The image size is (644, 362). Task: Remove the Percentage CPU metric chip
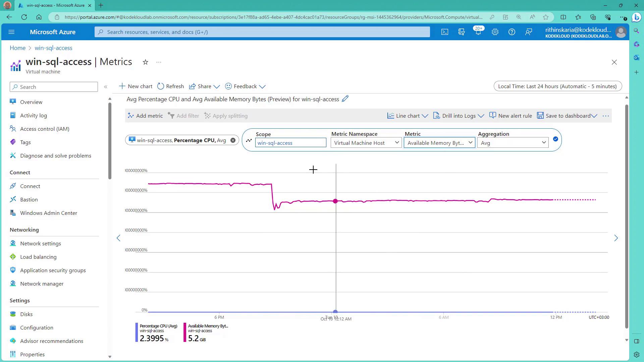click(x=233, y=140)
